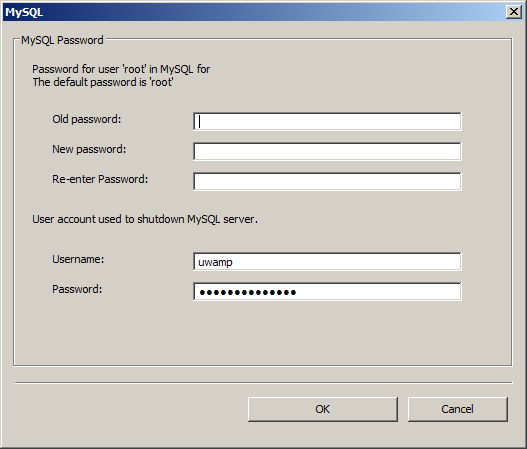Dismiss the dialog with Cancel
Viewport: 527px width, 449px height.
click(457, 409)
